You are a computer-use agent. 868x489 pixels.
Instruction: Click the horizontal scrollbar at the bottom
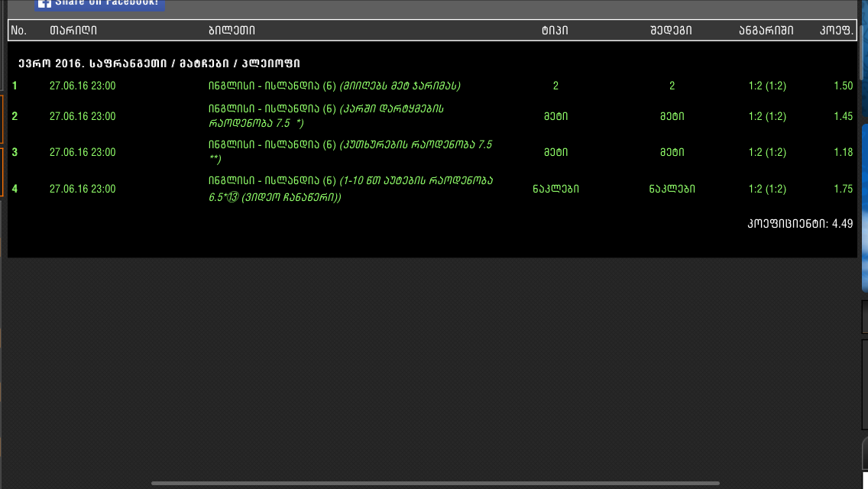(435, 484)
